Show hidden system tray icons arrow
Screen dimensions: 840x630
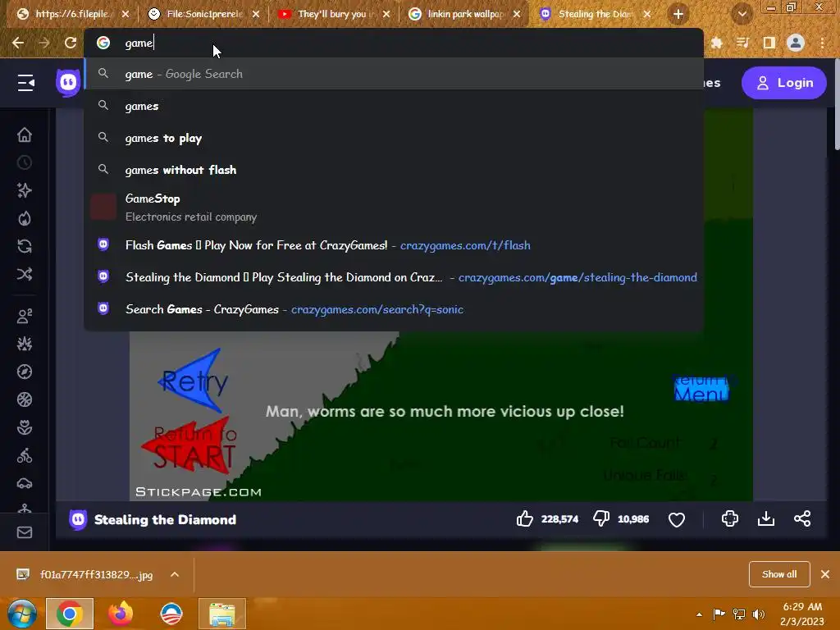pyautogui.click(x=699, y=614)
